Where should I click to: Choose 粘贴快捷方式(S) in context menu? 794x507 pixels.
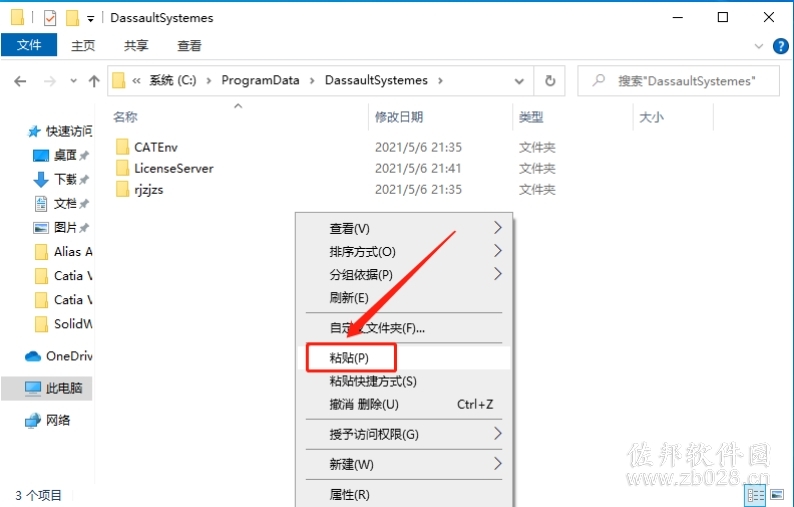(404, 381)
